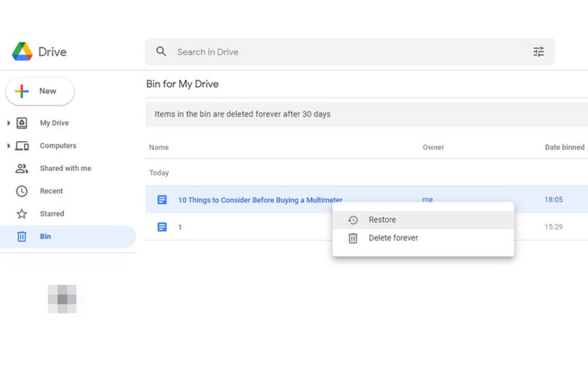Choose Restore from the context menu
This screenshot has height=392, width=588.
(x=382, y=220)
